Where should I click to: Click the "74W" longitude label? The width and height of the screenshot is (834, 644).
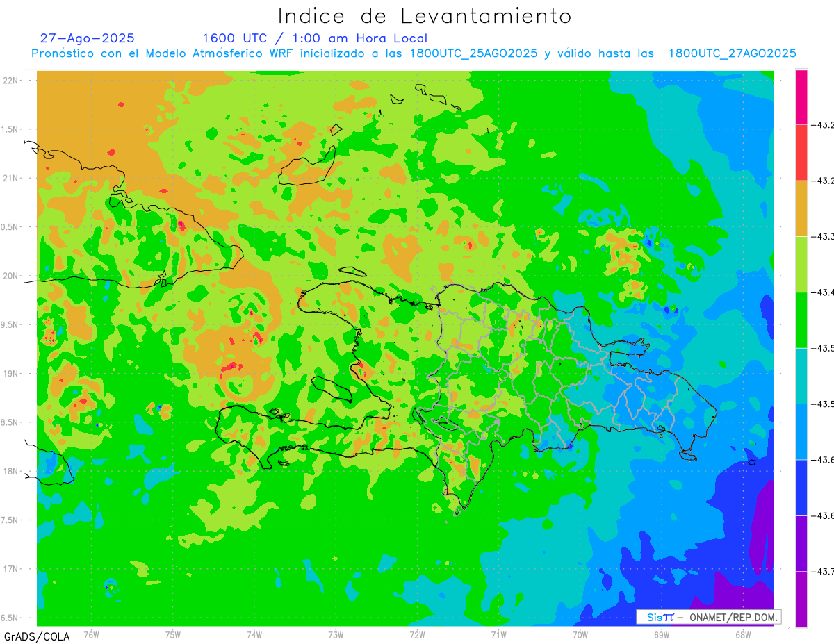coord(254,635)
